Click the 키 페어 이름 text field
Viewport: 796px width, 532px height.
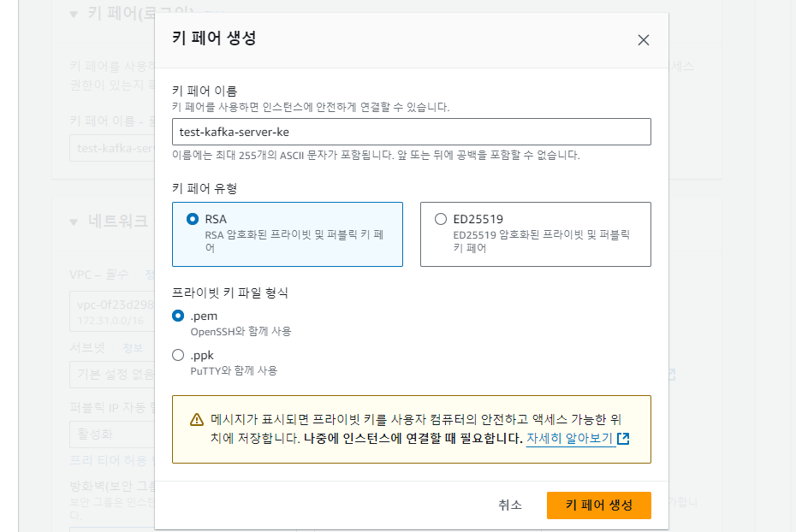coord(411,132)
